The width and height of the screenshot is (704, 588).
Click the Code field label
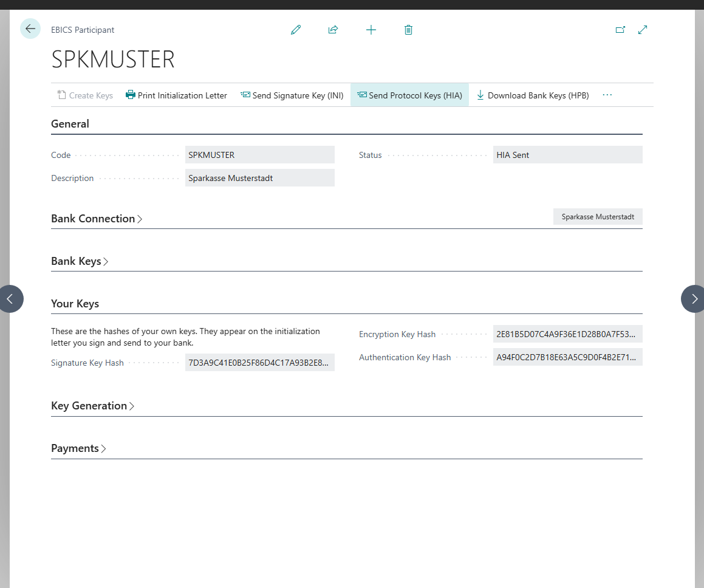point(61,155)
